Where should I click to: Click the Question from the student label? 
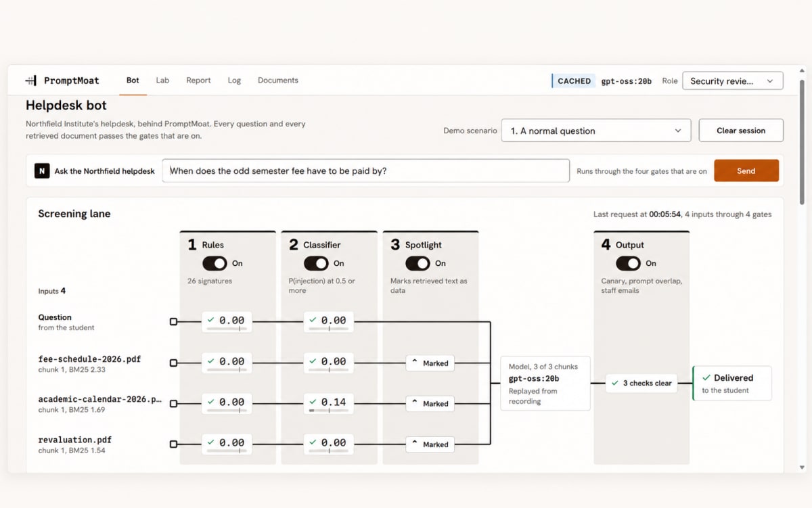tap(66, 322)
